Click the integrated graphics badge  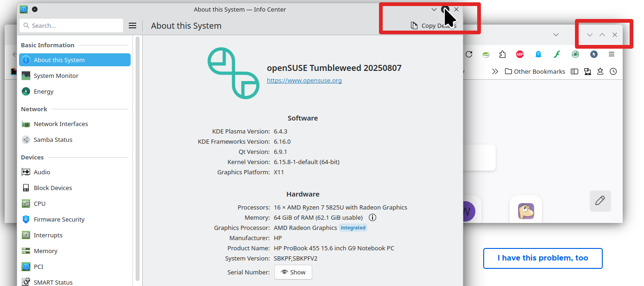(x=353, y=228)
